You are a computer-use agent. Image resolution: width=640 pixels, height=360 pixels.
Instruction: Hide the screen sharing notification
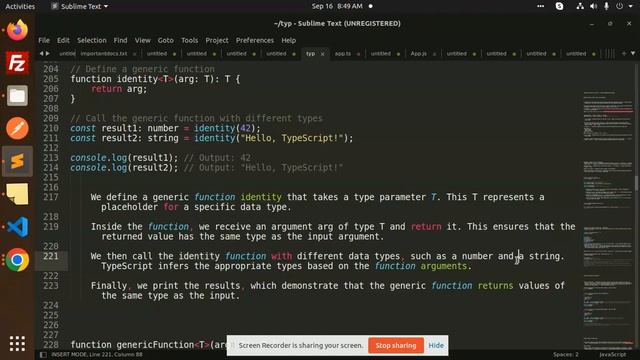pos(436,345)
